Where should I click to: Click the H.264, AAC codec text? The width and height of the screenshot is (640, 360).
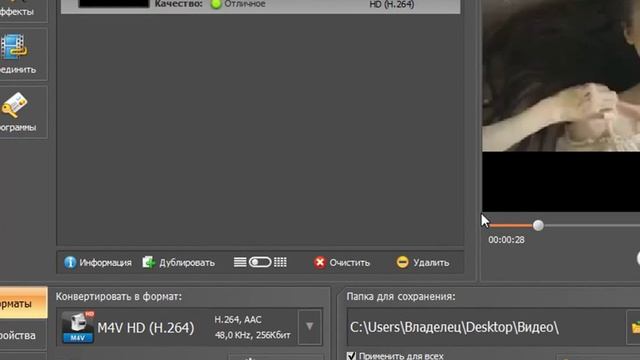tap(238, 320)
